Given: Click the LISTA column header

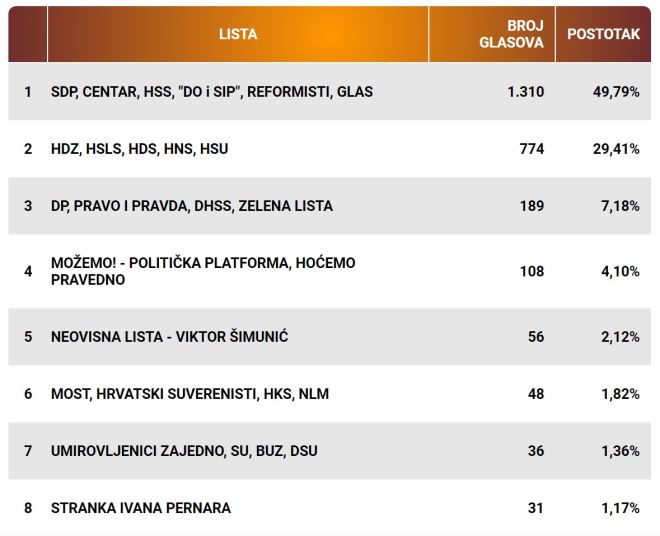Looking at the screenshot, I should (x=238, y=34).
